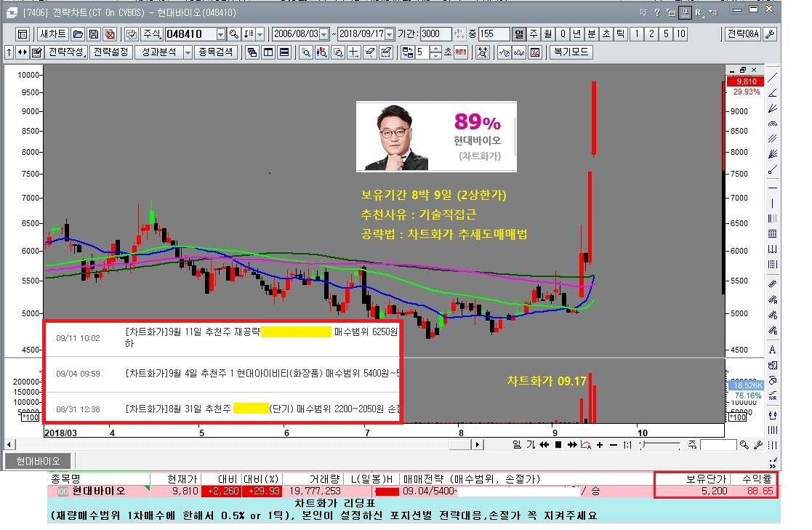Select interval preset 1 button
The width and height of the screenshot is (812, 530).
click(x=637, y=34)
